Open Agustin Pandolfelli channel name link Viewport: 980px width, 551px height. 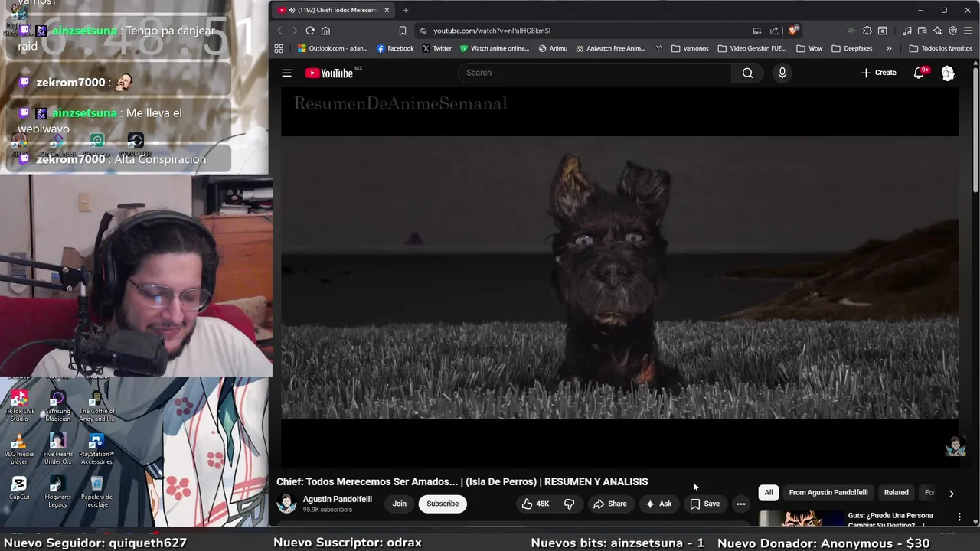338,499
